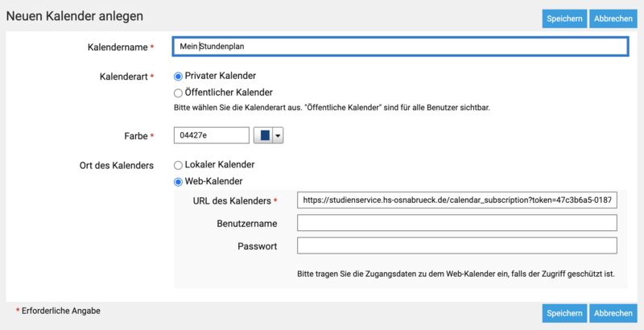The image size is (644, 330).
Task: Click the top Abbrechen button
Action: (x=612, y=19)
